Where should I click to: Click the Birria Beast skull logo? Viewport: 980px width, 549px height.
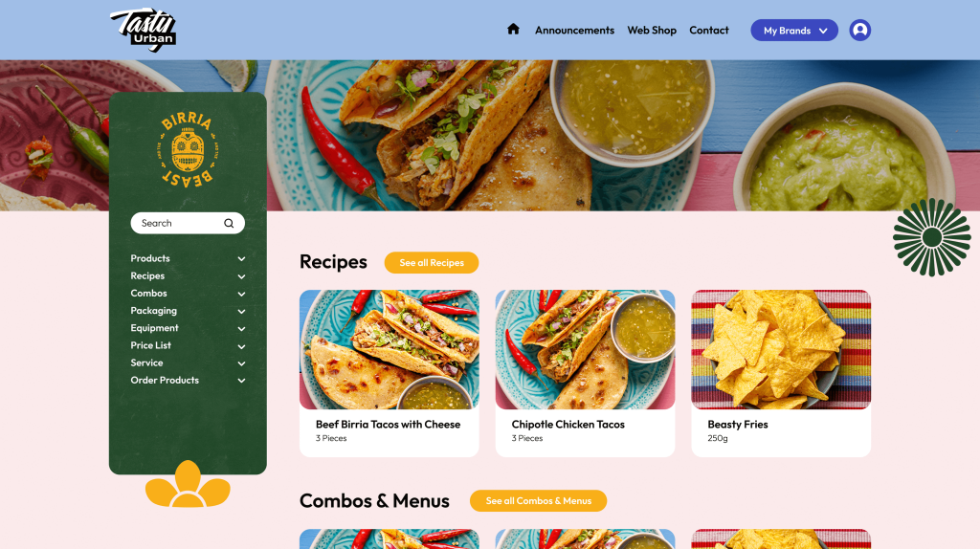(188, 149)
